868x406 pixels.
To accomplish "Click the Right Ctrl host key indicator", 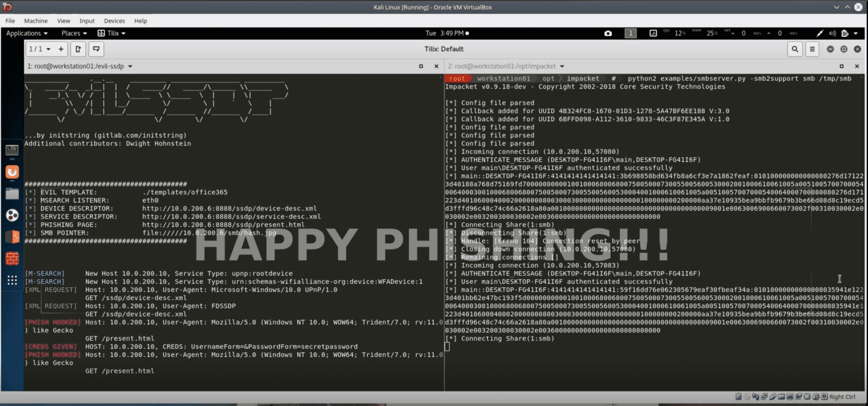I will coord(842,397).
